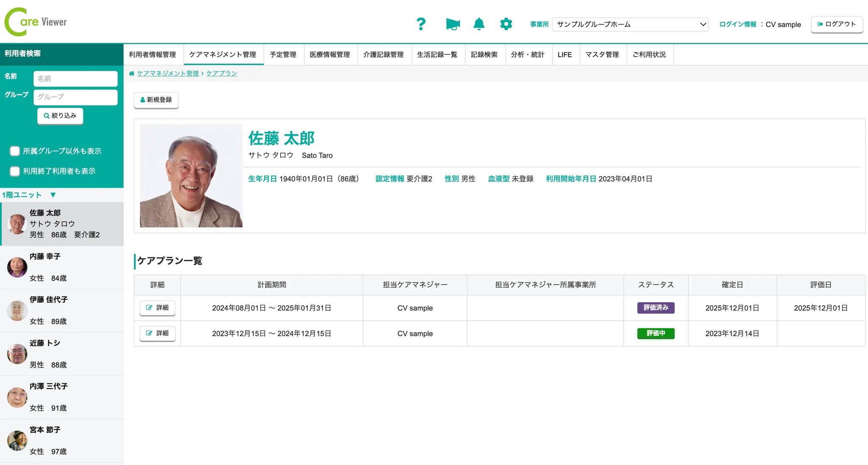868x465 pixels.
Task: Click 宮本 節子 avatar photo
Action: tap(17, 440)
